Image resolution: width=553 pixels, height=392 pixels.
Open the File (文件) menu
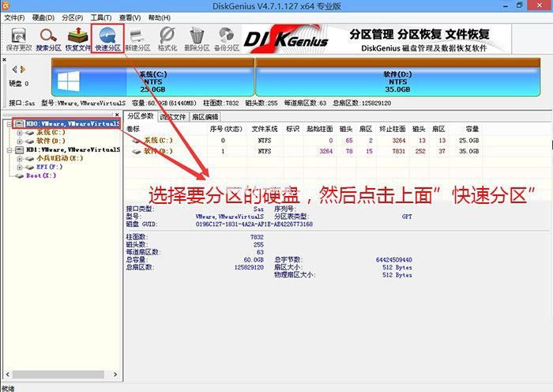tap(14, 17)
